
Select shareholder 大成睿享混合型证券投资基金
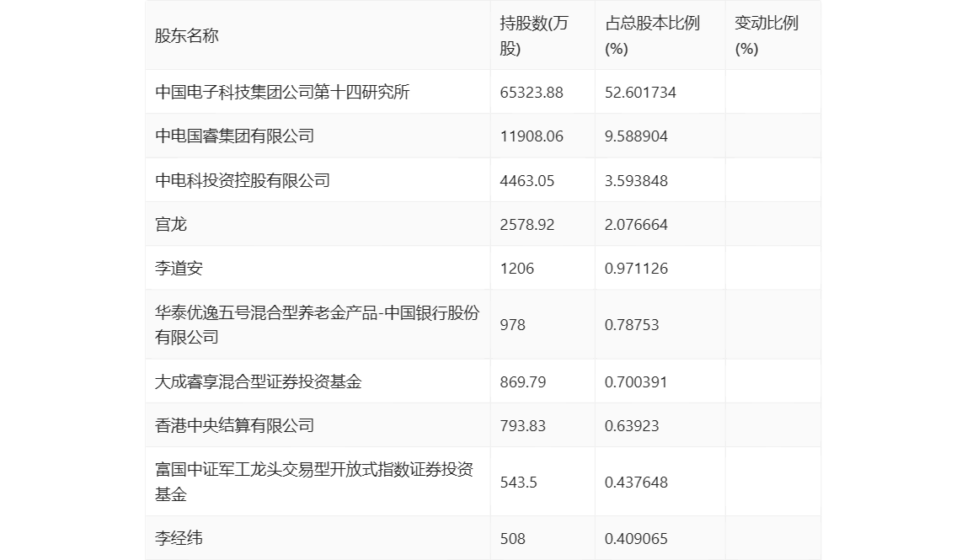click(259, 381)
